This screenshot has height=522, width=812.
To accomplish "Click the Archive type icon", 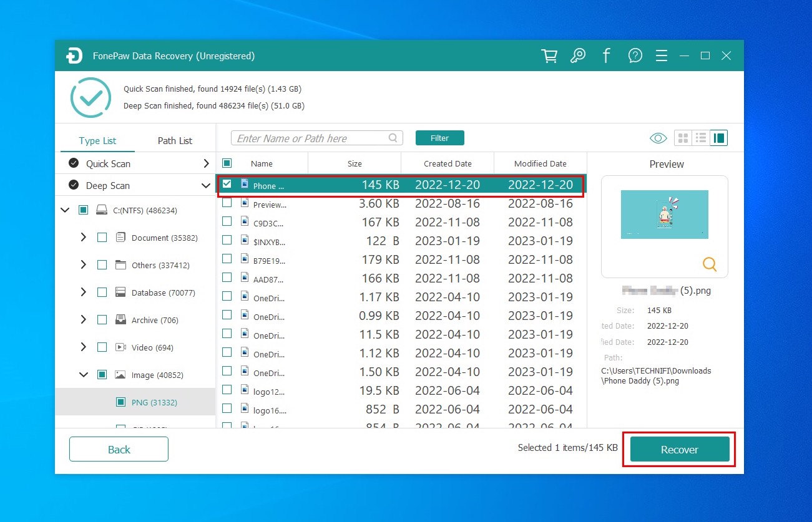I will click(120, 320).
